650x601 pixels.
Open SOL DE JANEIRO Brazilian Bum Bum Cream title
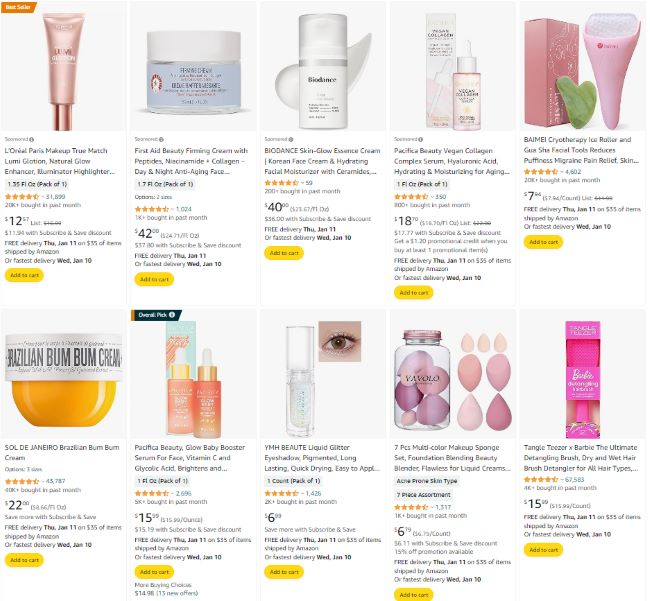(62, 453)
